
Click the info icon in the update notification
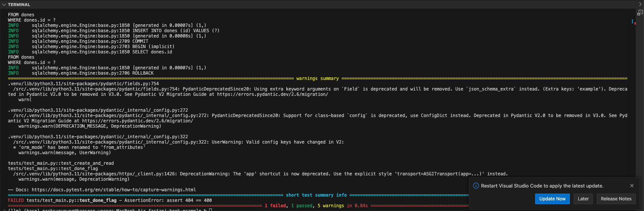[476, 186]
